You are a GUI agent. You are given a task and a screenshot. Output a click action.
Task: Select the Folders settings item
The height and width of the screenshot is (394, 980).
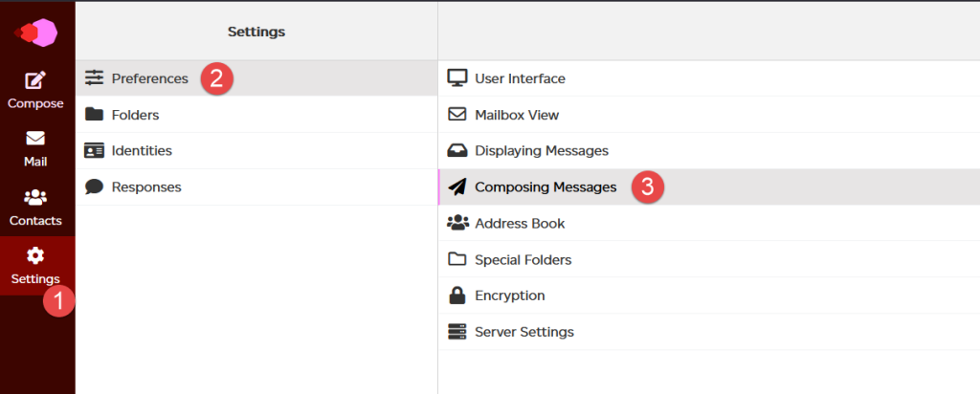(256, 115)
